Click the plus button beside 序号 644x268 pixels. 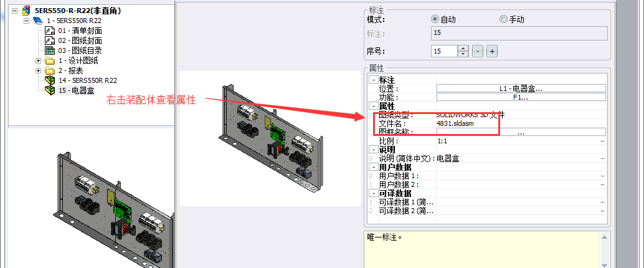[x=492, y=51]
